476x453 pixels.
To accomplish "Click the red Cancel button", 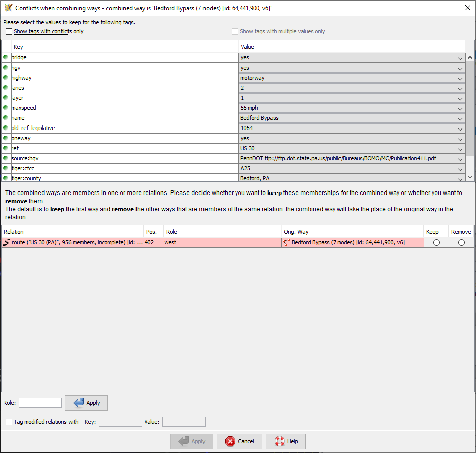I will [239, 441].
